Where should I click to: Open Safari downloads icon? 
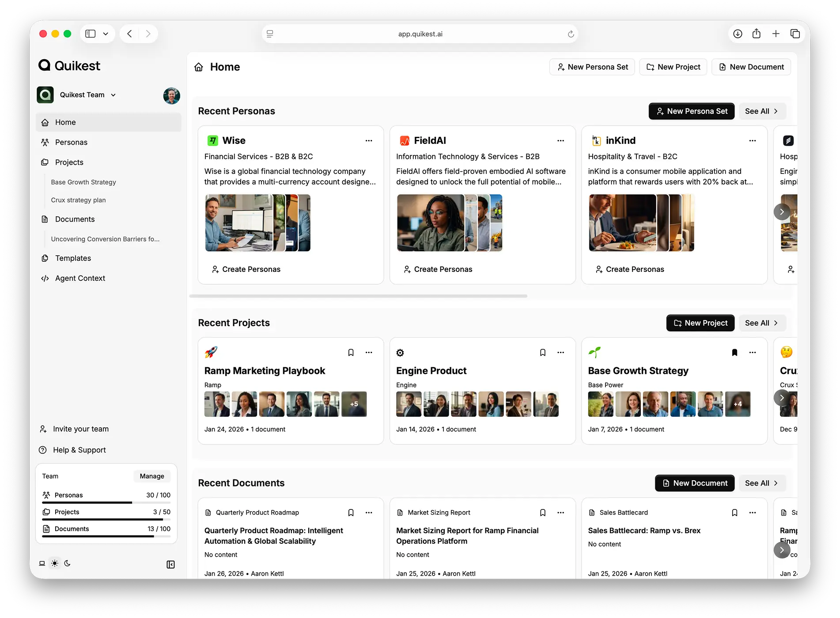[738, 34]
